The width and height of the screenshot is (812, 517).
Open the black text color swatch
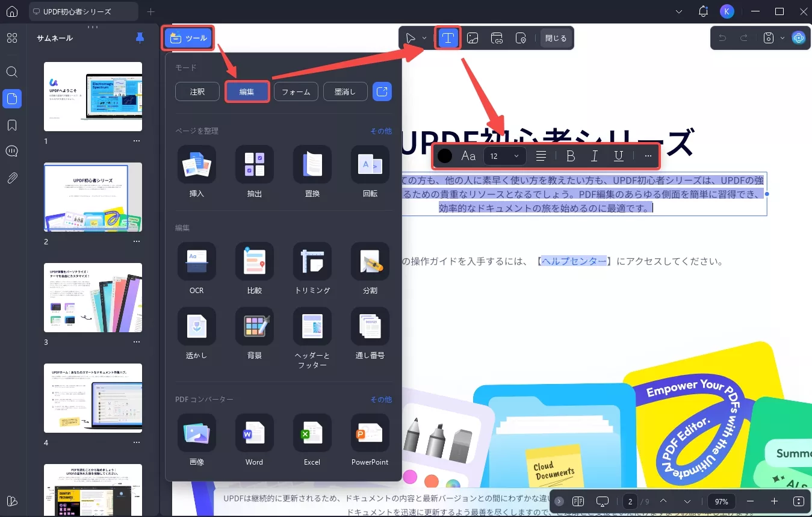pos(445,156)
